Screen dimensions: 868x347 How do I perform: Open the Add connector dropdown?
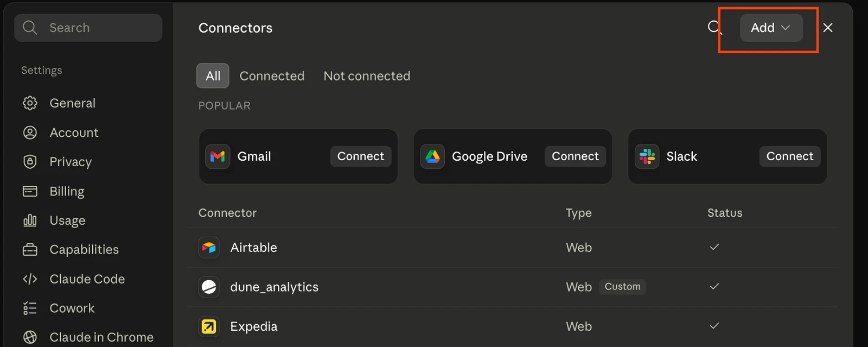click(771, 28)
